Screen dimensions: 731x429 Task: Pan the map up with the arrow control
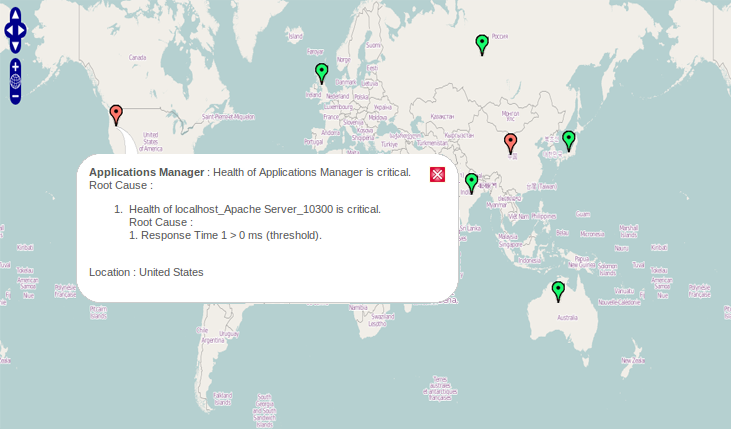pyautogui.click(x=15, y=14)
